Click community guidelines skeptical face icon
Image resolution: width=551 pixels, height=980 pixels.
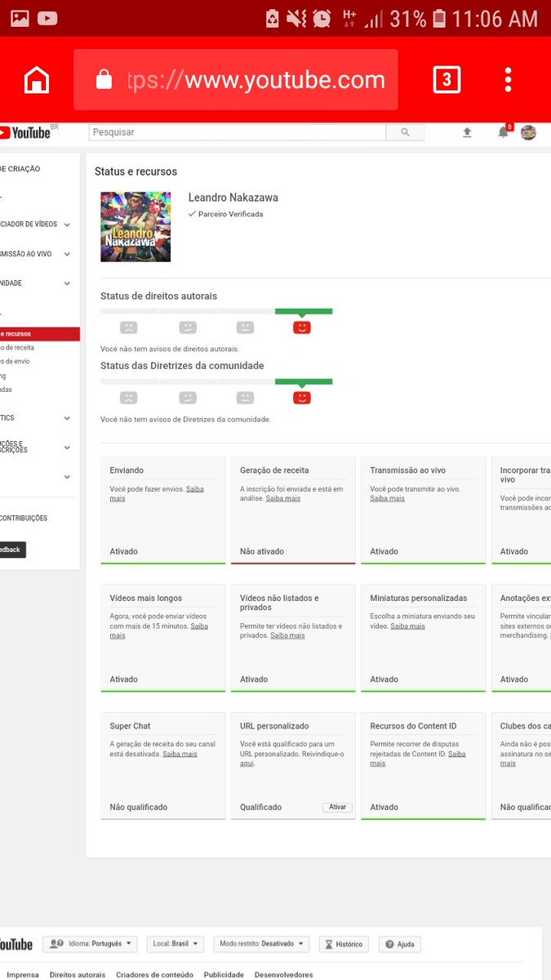coord(187,398)
